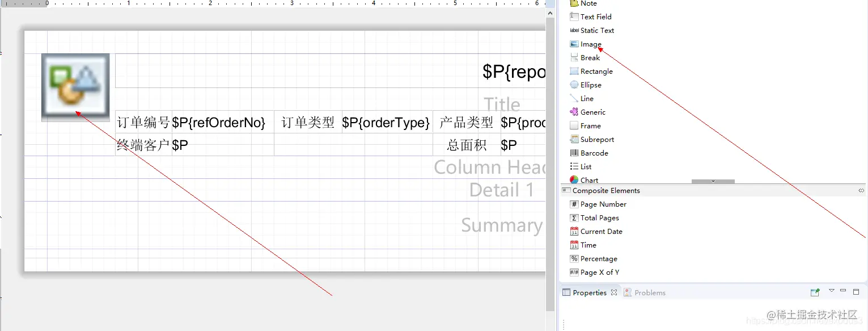The height and width of the screenshot is (331, 868).
Task: Switch to the Properties tab
Action: [x=590, y=293]
